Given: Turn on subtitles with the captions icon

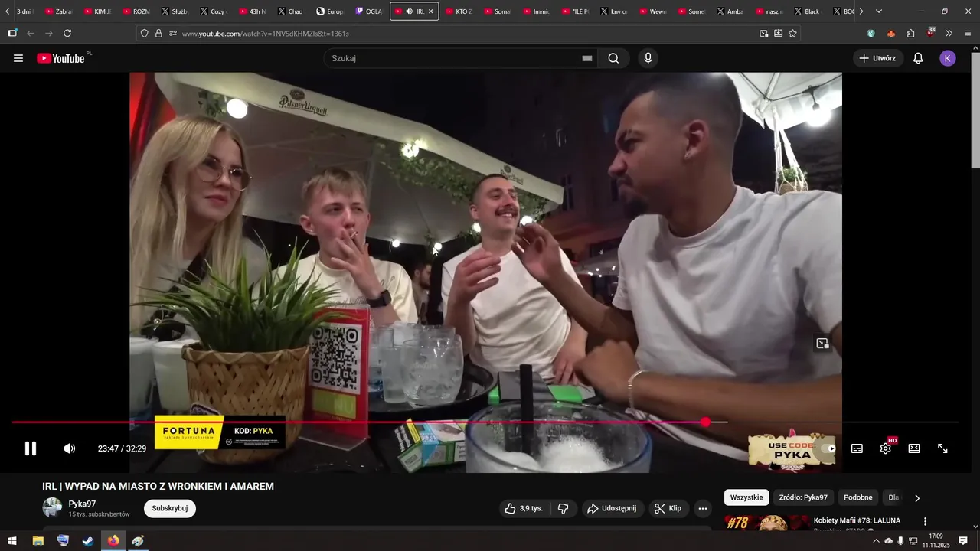Looking at the screenshot, I should pos(857,448).
